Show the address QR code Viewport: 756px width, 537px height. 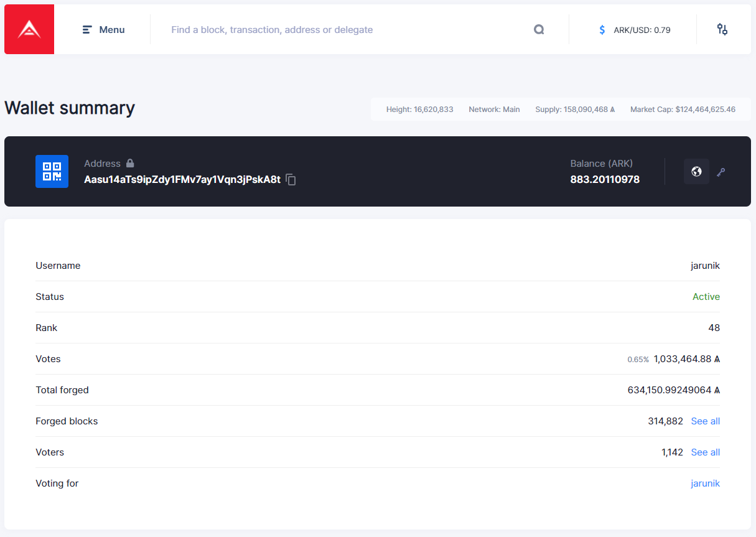(x=52, y=171)
